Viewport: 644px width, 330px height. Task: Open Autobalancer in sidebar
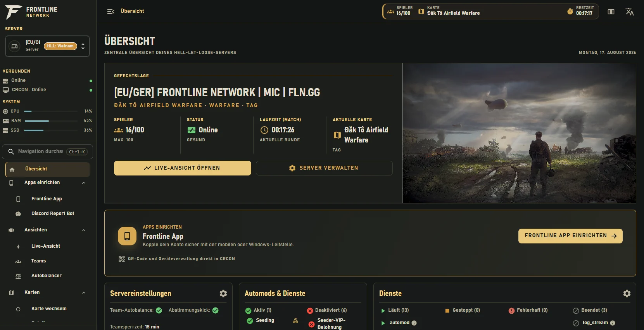point(47,276)
